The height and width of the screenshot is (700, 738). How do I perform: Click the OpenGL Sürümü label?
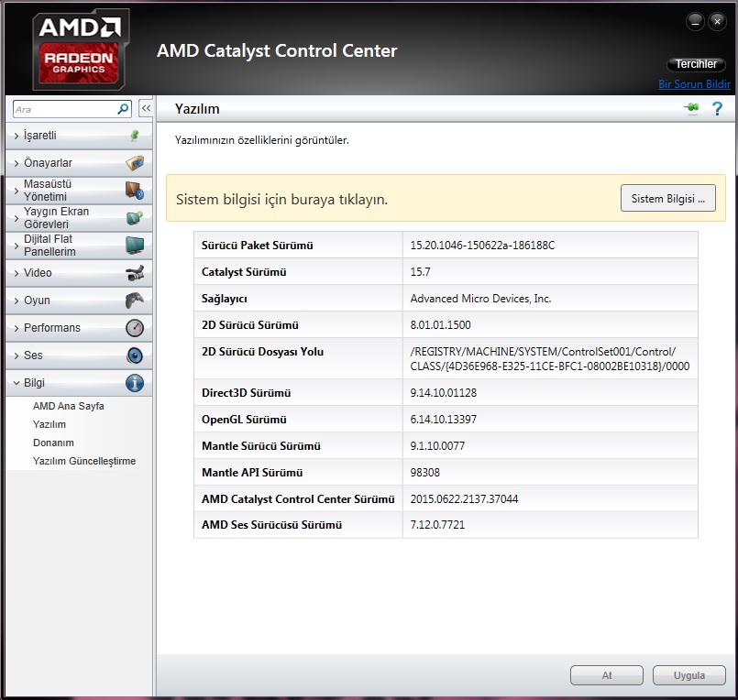pos(244,419)
